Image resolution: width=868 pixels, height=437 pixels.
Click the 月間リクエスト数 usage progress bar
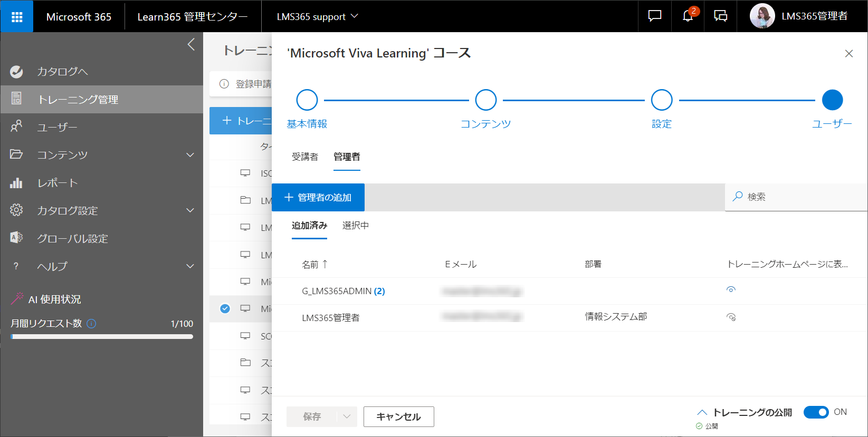tap(102, 336)
